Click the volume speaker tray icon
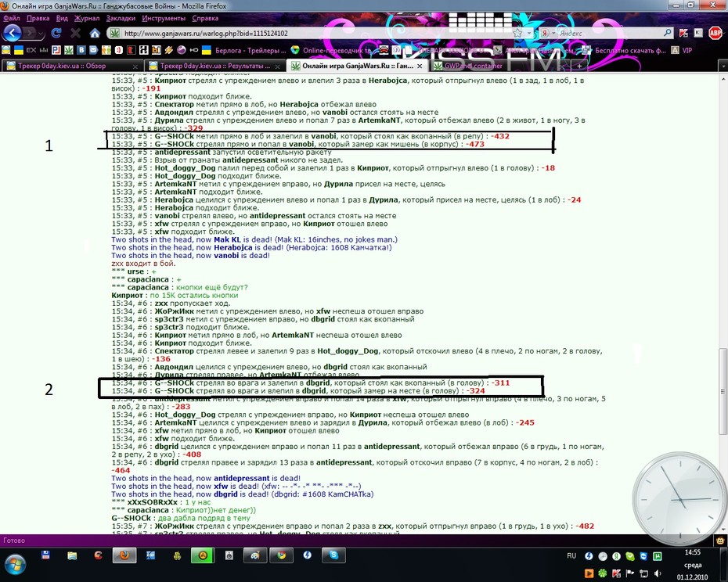728x582 pixels. point(658,573)
